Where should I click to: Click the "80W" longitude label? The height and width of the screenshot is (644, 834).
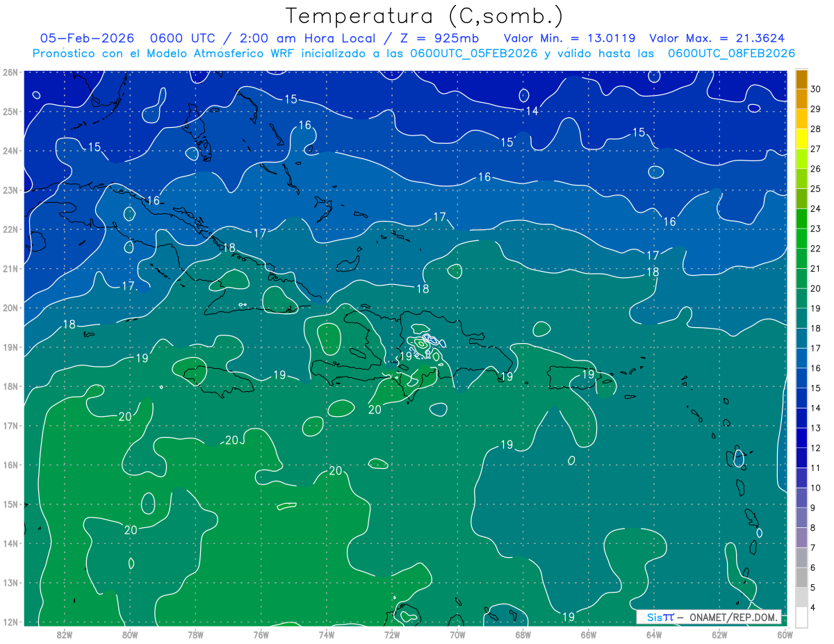coord(130,634)
